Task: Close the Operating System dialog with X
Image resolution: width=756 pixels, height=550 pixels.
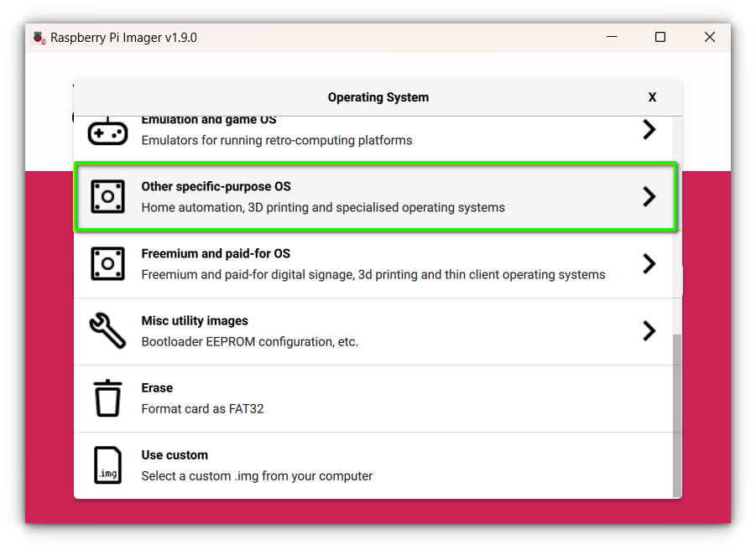Action: pos(652,97)
